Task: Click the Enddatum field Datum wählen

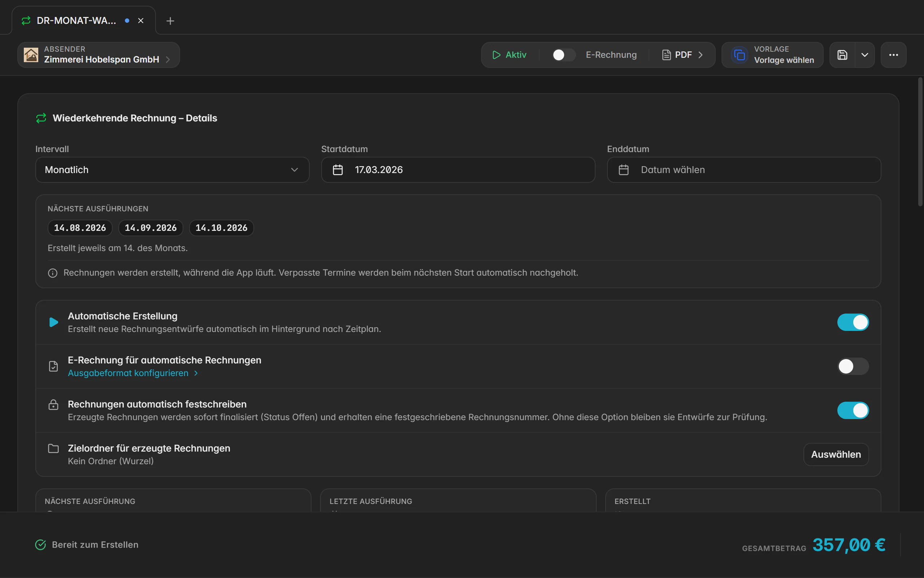Action: 744,170
